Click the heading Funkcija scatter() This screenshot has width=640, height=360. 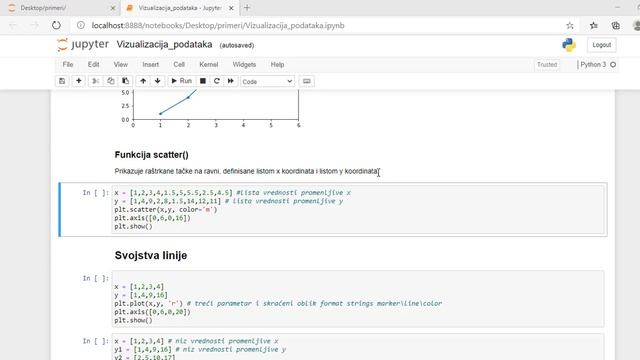(151, 155)
